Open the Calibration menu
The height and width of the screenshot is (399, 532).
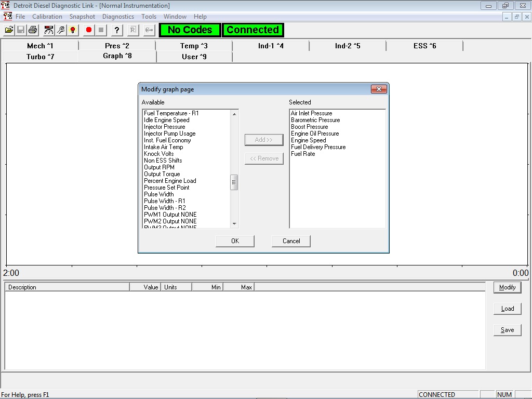coord(47,16)
